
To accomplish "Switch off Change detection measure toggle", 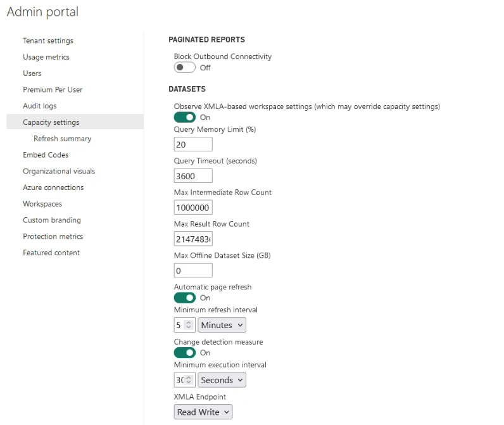I will 184,353.
